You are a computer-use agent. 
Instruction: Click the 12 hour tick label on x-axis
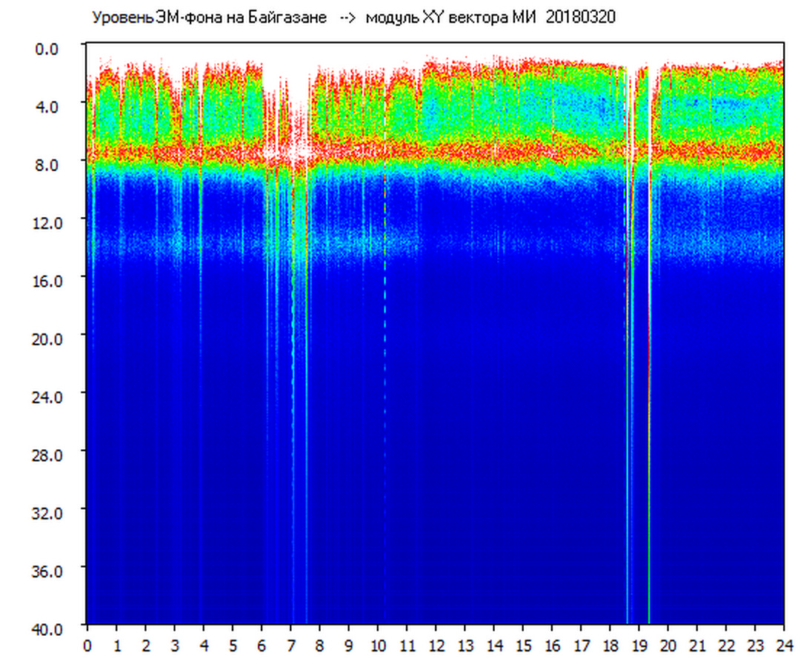[x=436, y=646]
